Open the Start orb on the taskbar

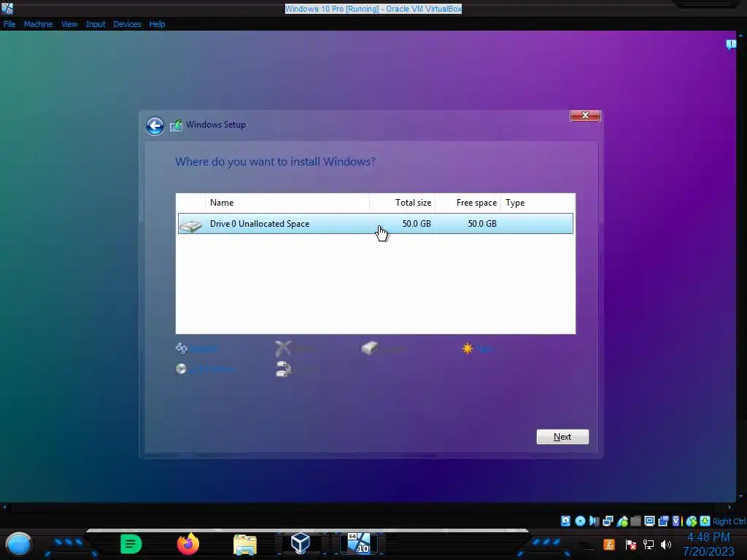point(18,544)
